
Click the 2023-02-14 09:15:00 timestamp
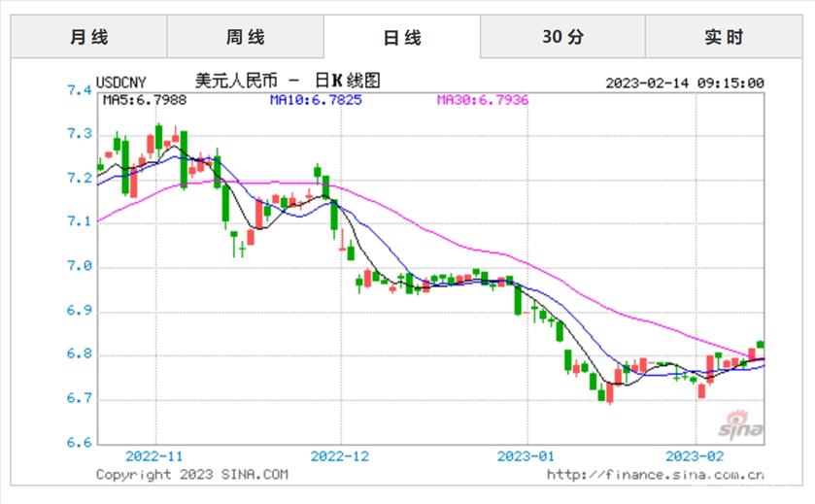(x=685, y=84)
